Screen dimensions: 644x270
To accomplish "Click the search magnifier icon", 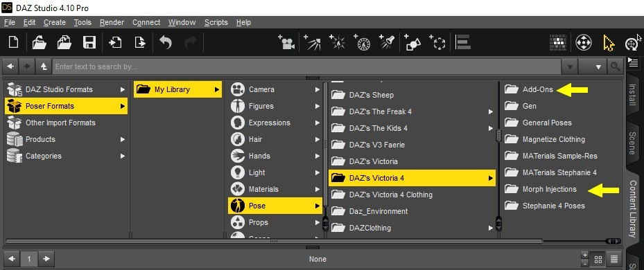I will coord(615,66).
